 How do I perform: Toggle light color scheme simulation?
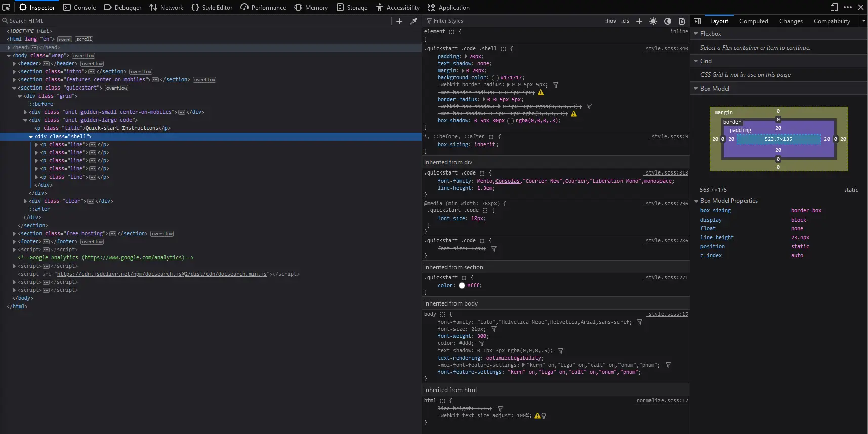point(653,21)
